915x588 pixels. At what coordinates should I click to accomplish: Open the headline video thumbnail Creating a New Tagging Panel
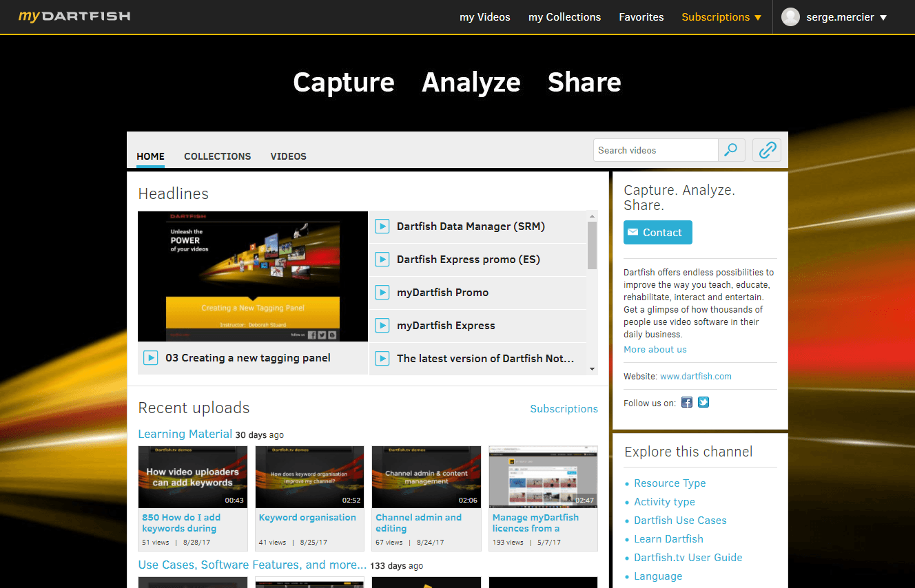[x=253, y=276]
